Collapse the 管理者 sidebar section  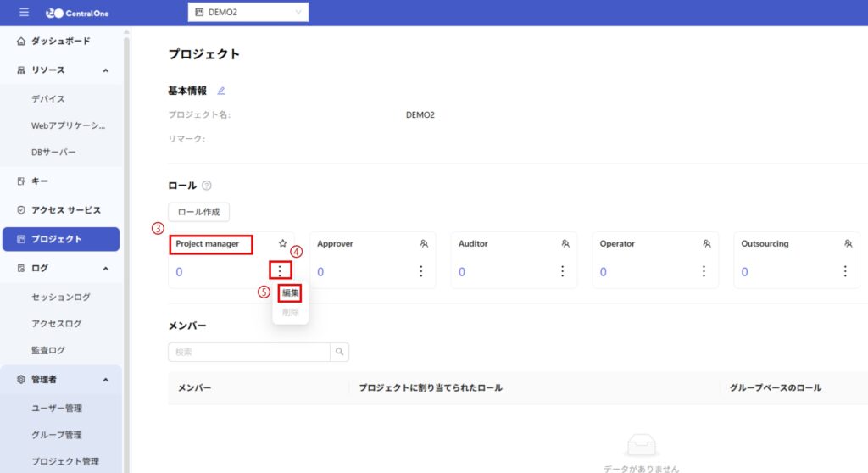(105, 380)
